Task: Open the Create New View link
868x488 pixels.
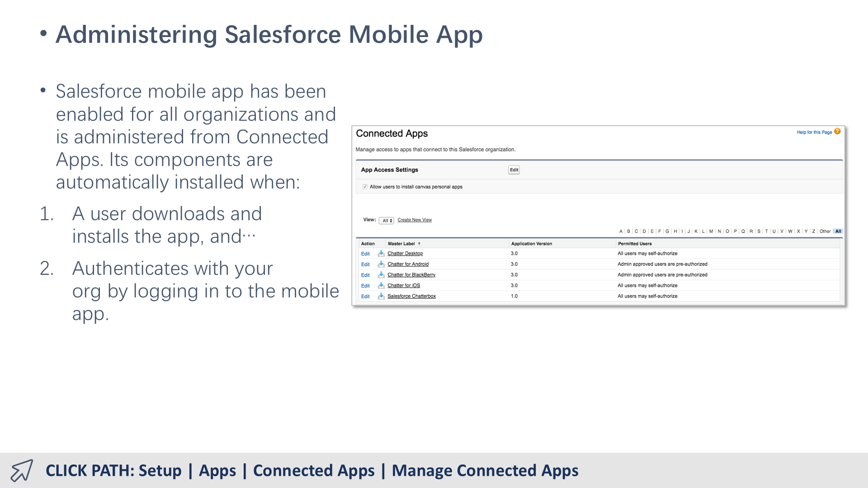Action: tap(415, 220)
